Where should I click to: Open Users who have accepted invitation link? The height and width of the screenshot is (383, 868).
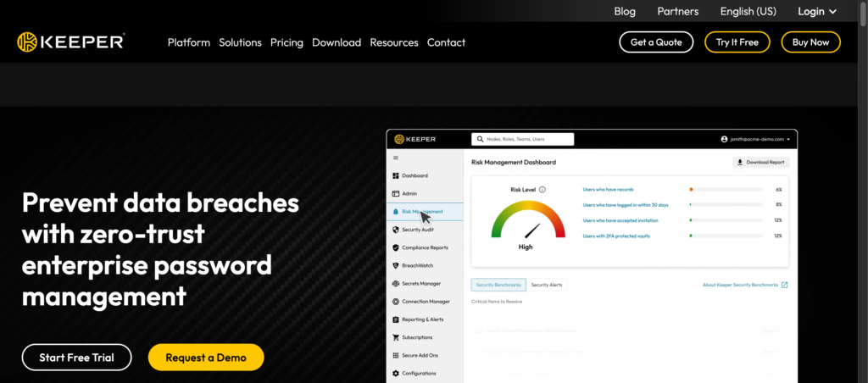click(620, 220)
